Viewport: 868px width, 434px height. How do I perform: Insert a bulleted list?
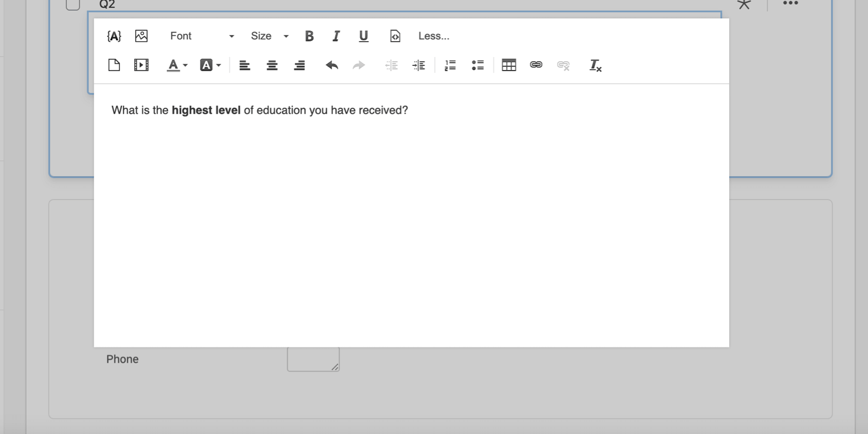(x=477, y=65)
